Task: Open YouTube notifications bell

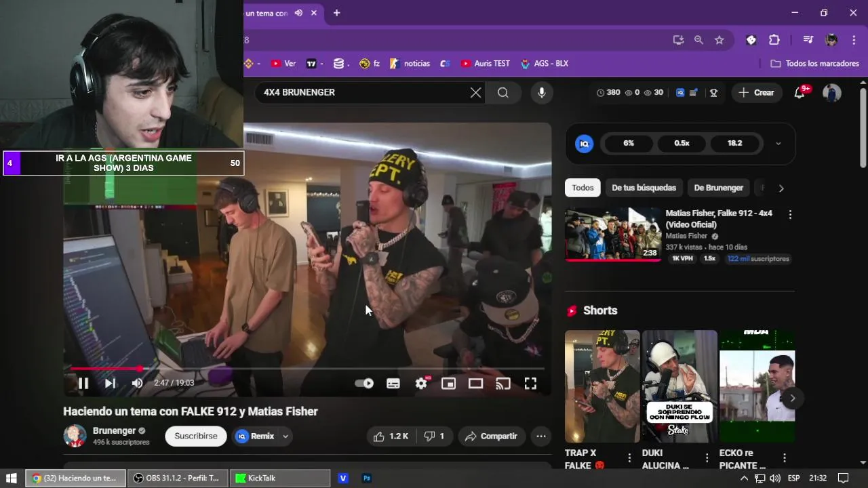Action: [800, 93]
